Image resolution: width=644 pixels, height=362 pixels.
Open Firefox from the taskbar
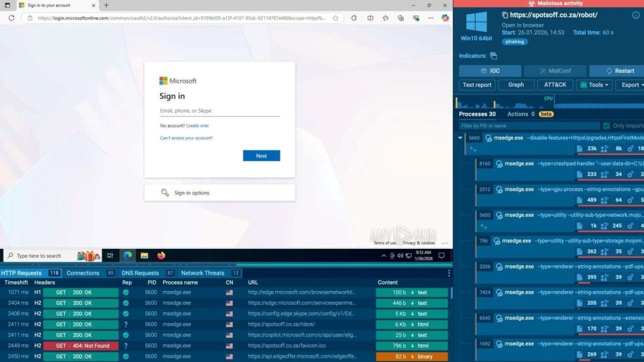coord(160,255)
